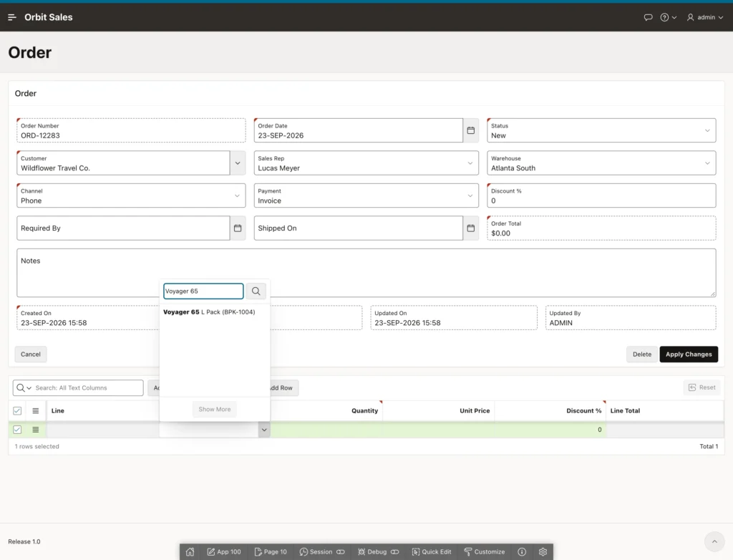Click Apply Changes button
Image resolution: width=733 pixels, height=560 pixels.
[689, 354]
